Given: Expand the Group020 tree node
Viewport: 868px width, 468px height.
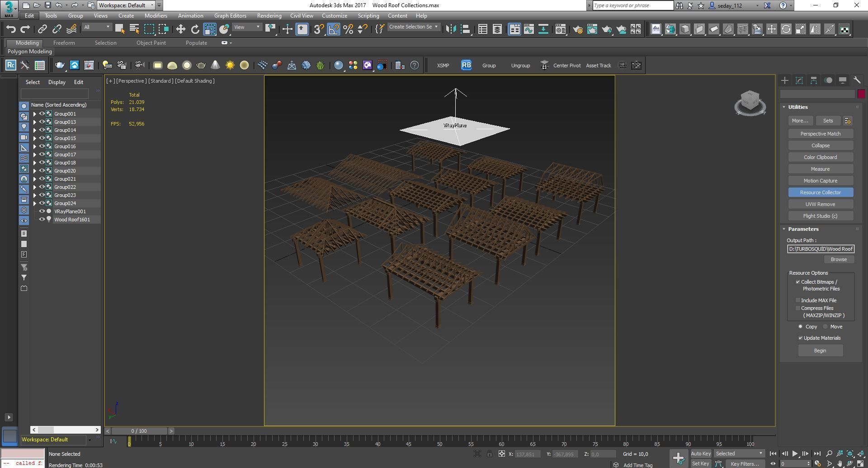Looking at the screenshot, I should point(35,171).
